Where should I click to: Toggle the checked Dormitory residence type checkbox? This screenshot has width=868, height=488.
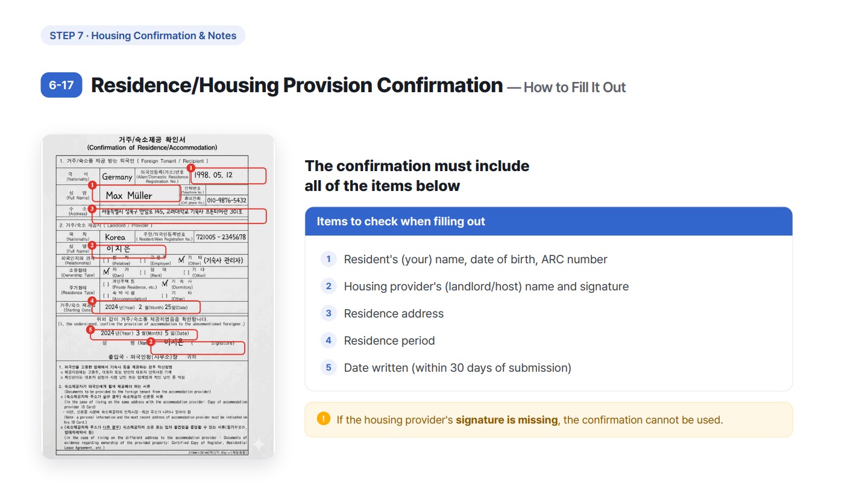165,283
